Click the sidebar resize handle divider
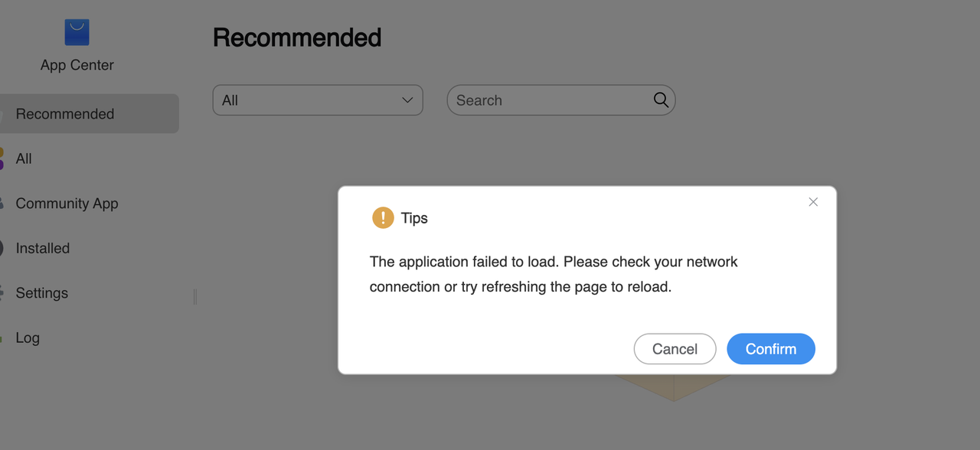 pyautogui.click(x=195, y=296)
